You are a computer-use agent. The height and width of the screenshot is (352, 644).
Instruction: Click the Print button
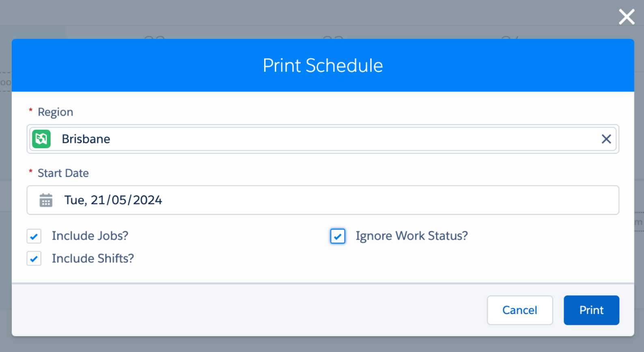[591, 310]
